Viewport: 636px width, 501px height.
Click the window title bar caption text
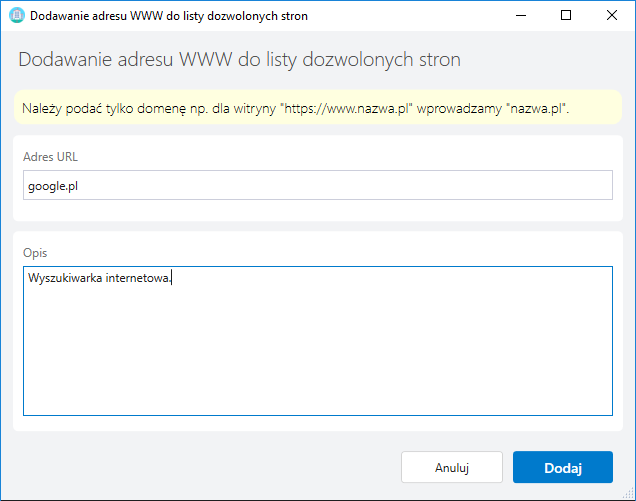coord(169,16)
